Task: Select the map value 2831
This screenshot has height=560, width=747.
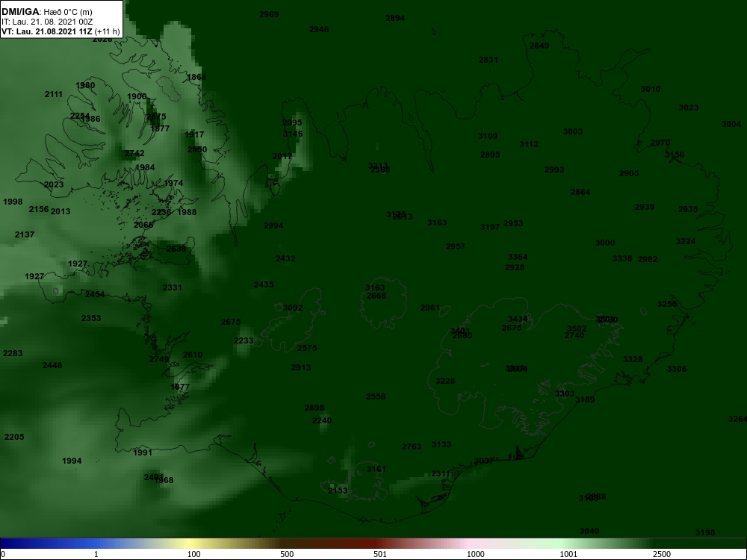Action: pos(489,60)
